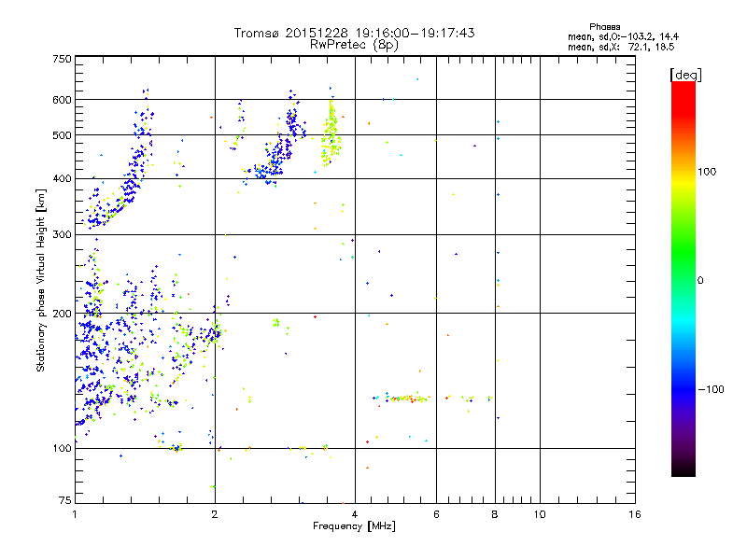Click the y-axis tick label '750'

(x=62, y=59)
